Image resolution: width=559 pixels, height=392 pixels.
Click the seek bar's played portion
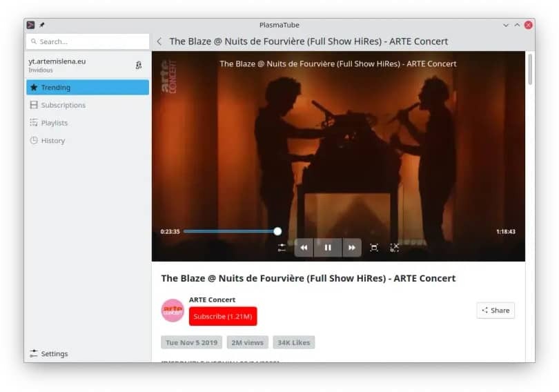(x=228, y=231)
